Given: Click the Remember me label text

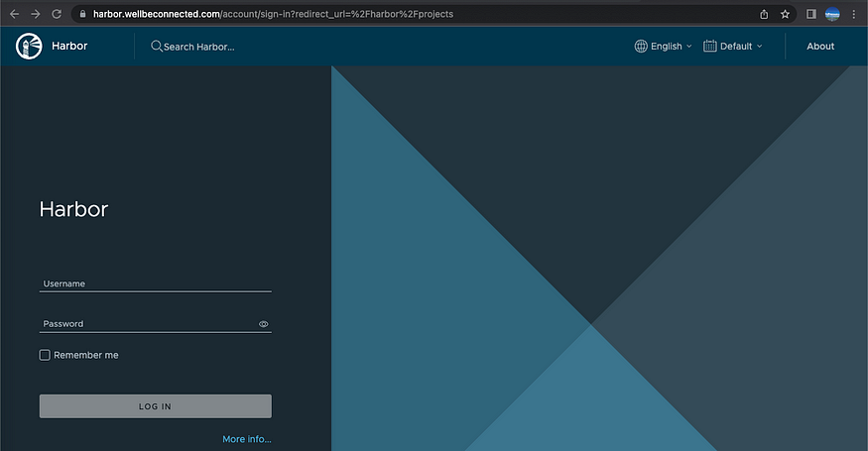Looking at the screenshot, I should point(85,355).
